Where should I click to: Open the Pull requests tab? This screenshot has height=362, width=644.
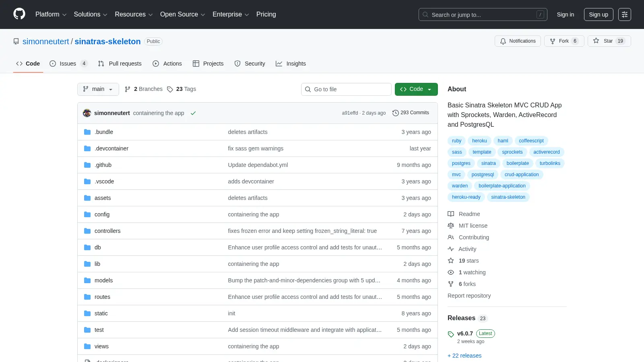(x=120, y=64)
